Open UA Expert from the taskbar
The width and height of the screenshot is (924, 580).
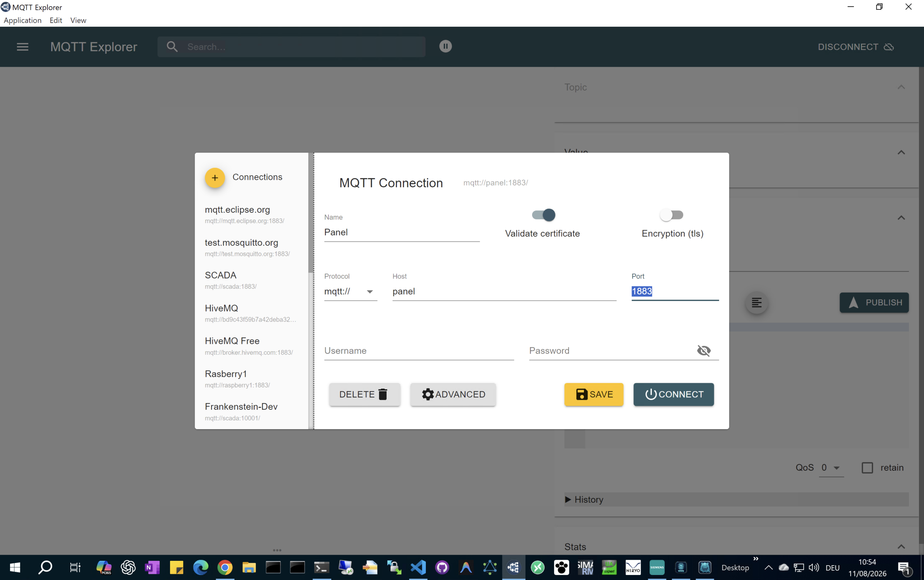pos(609,567)
